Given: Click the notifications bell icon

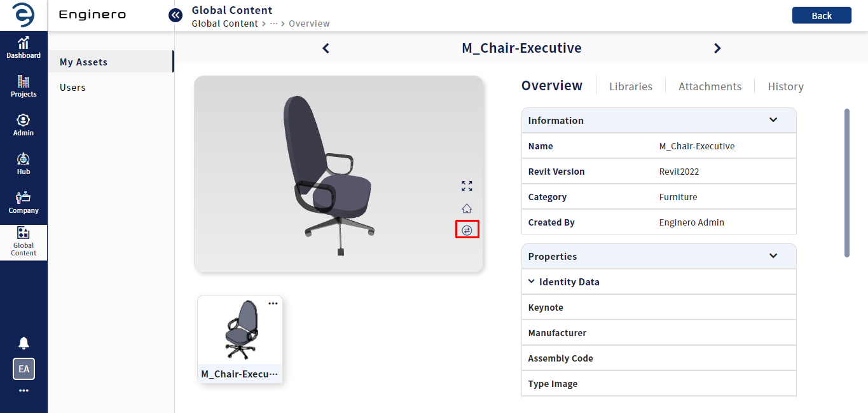Looking at the screenshot, I should 24,343.
